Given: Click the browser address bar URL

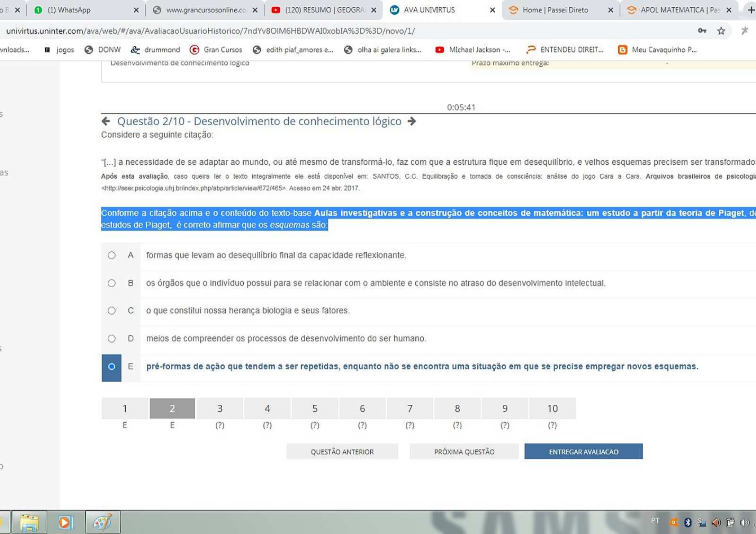Looking at the screenshot, I should pyautogui.click(x=211, y=31).
